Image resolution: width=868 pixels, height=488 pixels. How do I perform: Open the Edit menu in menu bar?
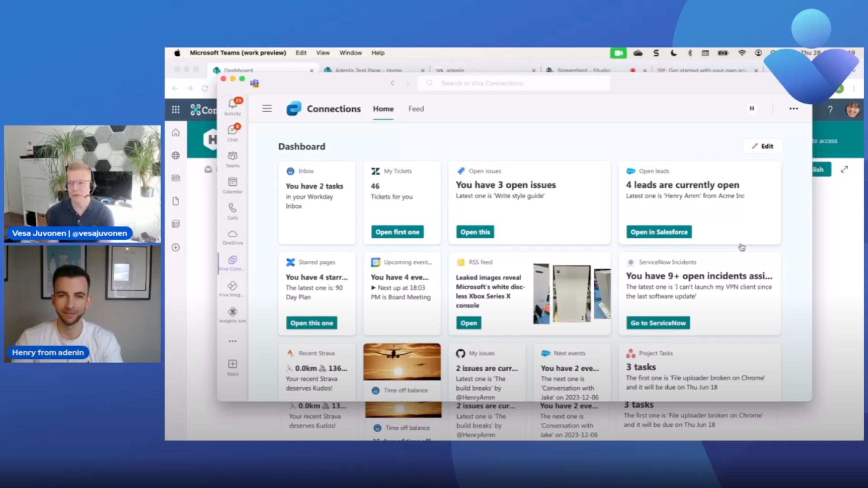tap(301, 53)
